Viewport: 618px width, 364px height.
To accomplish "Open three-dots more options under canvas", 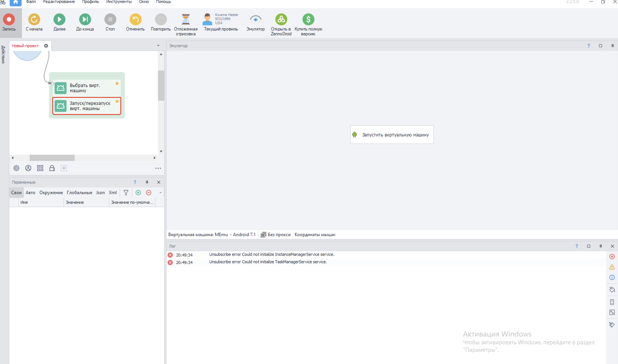I will tap(158, 168).
